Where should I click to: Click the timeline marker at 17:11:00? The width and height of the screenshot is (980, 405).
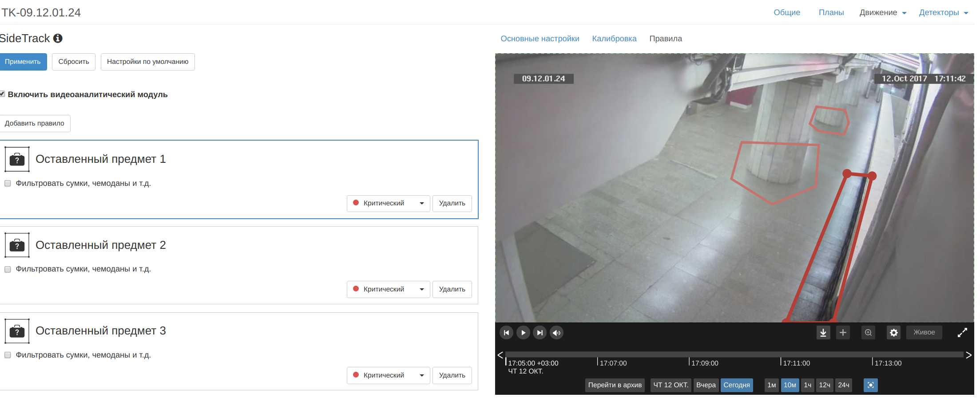(x=781, y=362)
